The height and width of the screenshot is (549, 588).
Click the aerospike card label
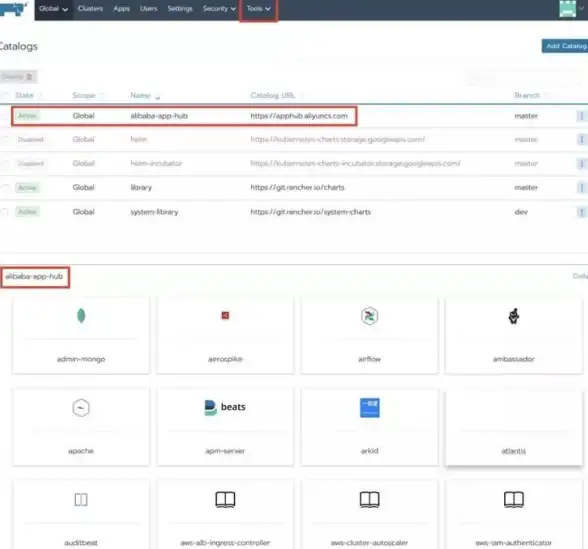tap(225, 359)
